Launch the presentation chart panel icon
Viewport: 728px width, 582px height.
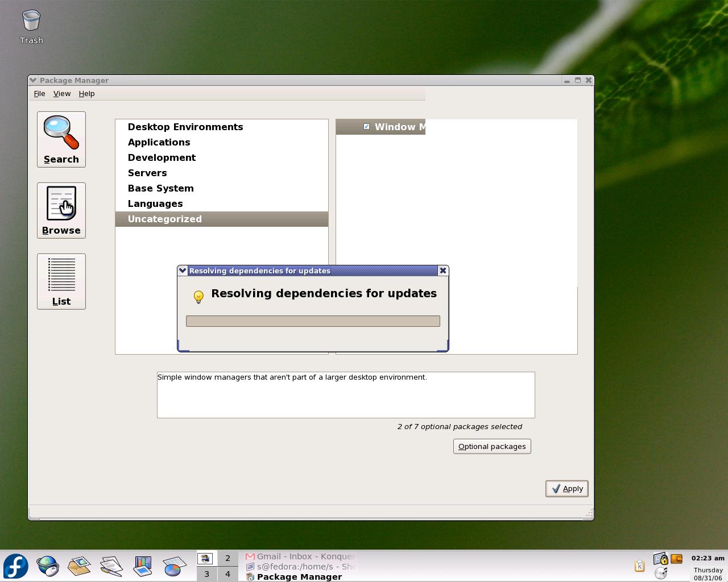point(143,566)
